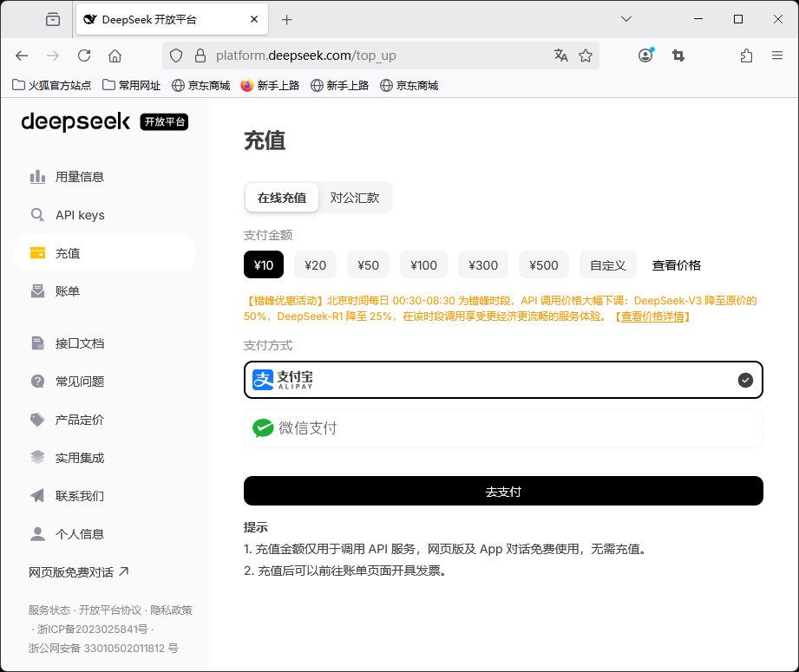The width and height of the screenshot is (799, 672).
Task: Open the 常用网址 bookmarks folder
Action: [x=132, y=85]
